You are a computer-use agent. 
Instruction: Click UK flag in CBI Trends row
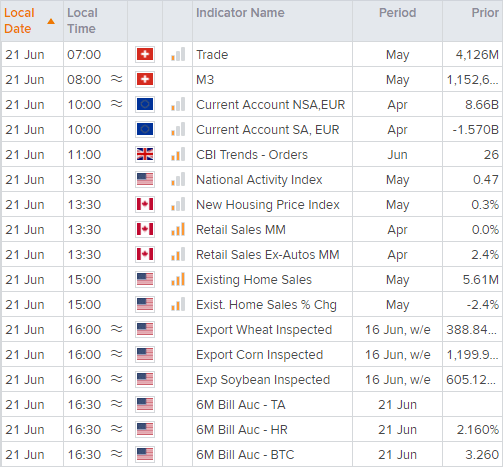pos(145,154)
